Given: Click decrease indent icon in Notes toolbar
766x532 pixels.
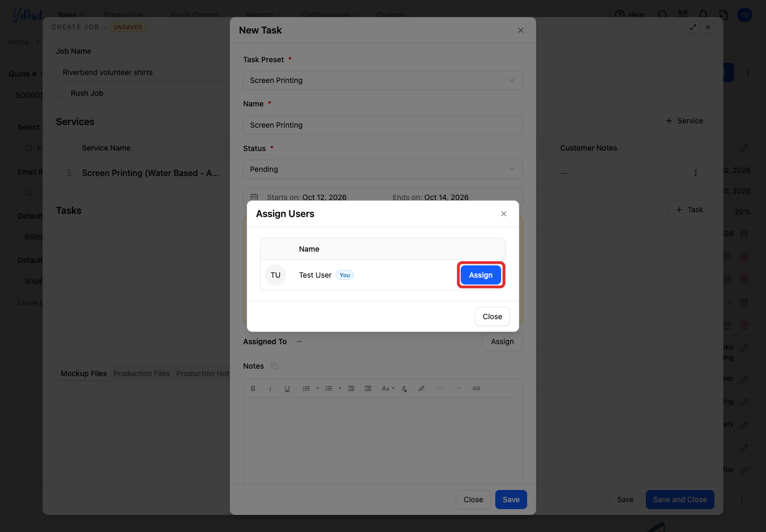Looking at the screenshot, I should pyautogui.click(x=351, y=388).
